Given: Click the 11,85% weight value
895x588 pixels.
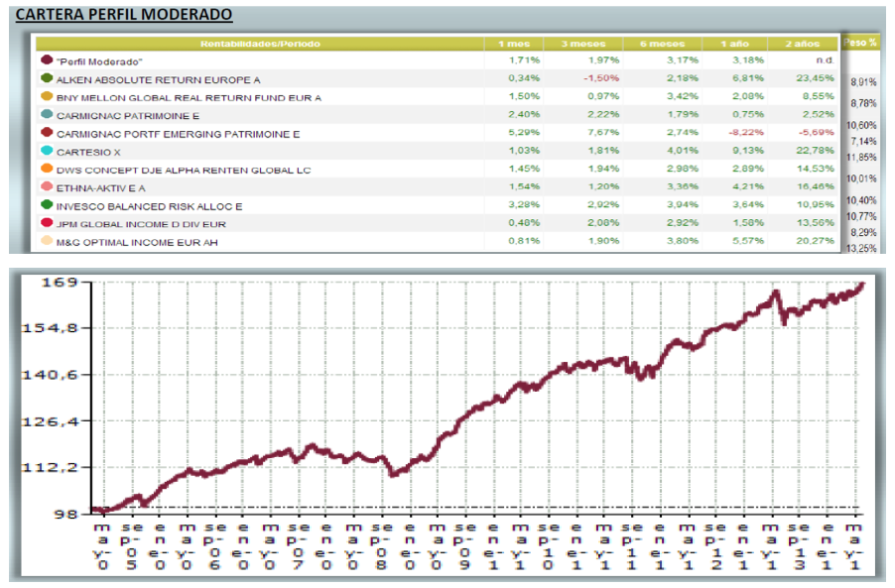Looking at the screenshot, I should [x=861, y=158].
